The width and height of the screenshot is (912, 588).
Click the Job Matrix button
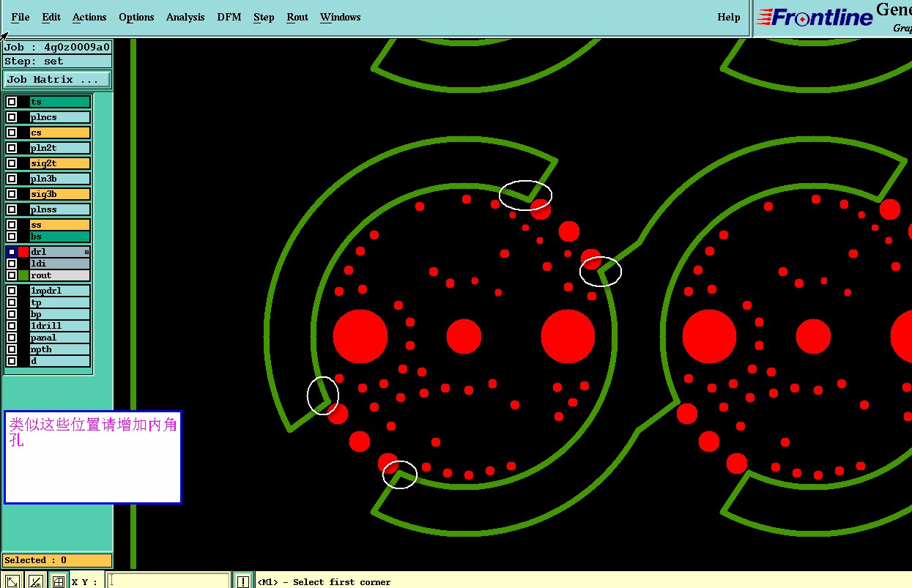pyautogui.click(x=58, y=79)
